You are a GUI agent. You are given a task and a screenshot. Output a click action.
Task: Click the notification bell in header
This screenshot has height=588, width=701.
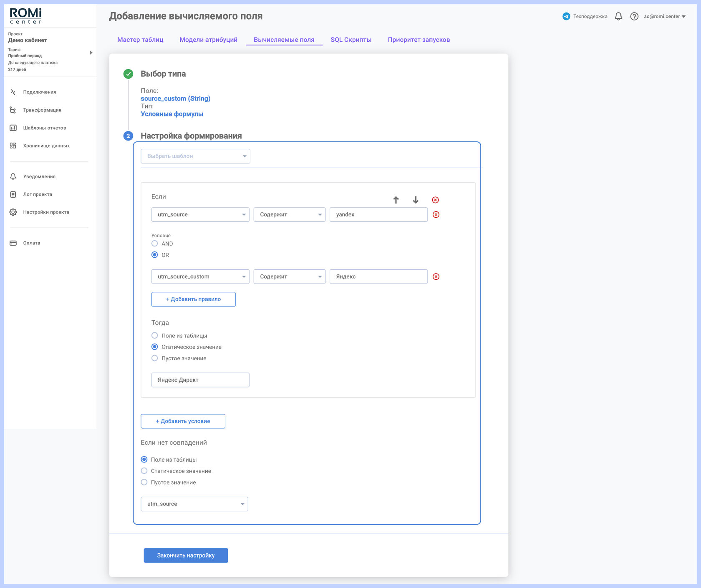point(618,16)
